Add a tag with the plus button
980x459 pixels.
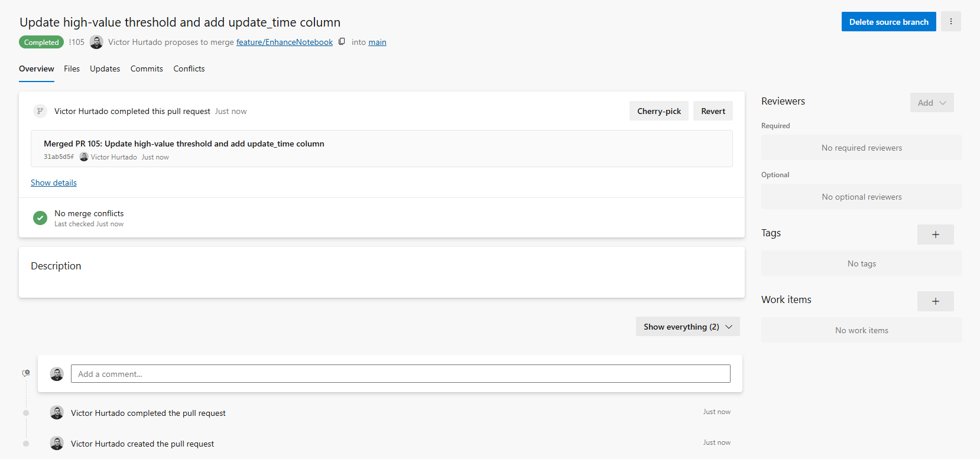pos(935,235)
